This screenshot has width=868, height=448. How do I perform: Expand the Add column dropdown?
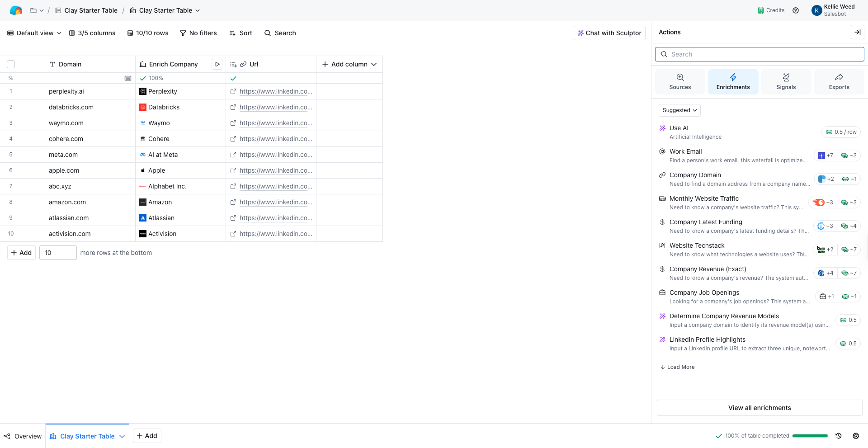tap(349, 64)
